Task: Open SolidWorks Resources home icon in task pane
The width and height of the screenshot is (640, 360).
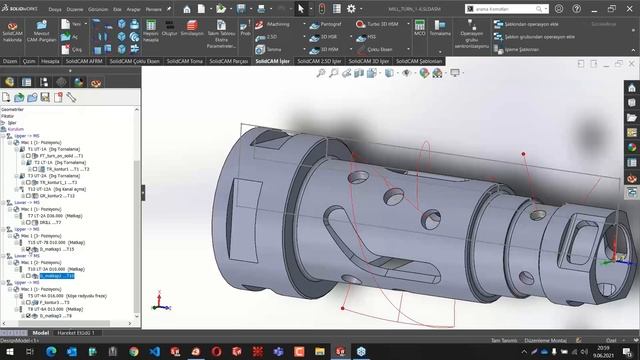Action: (632, 88)
